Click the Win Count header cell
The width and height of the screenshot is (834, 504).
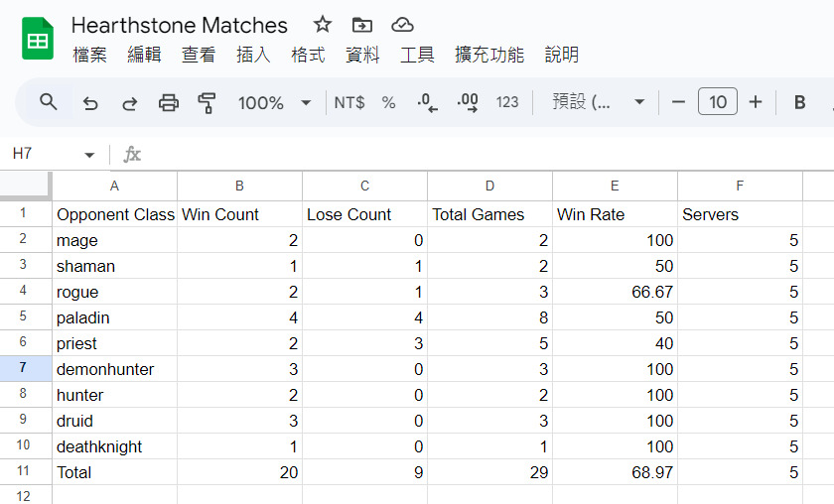pos(239,214)
